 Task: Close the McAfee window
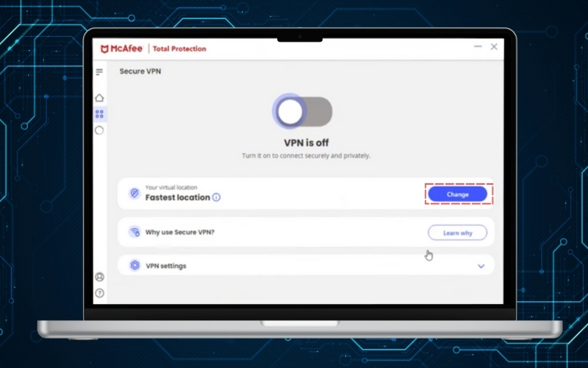click(494, 46)
